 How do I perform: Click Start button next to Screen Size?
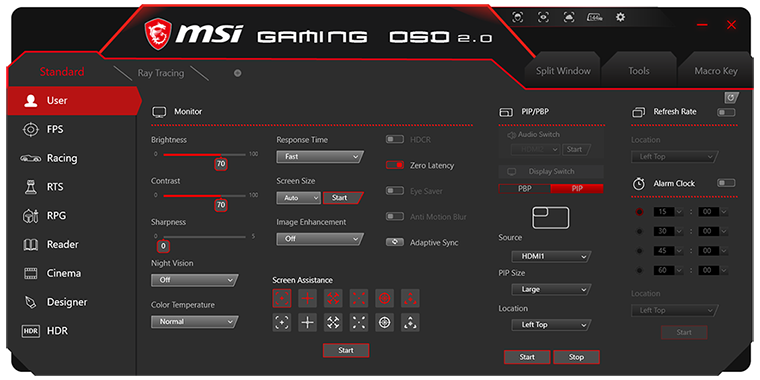343,198
